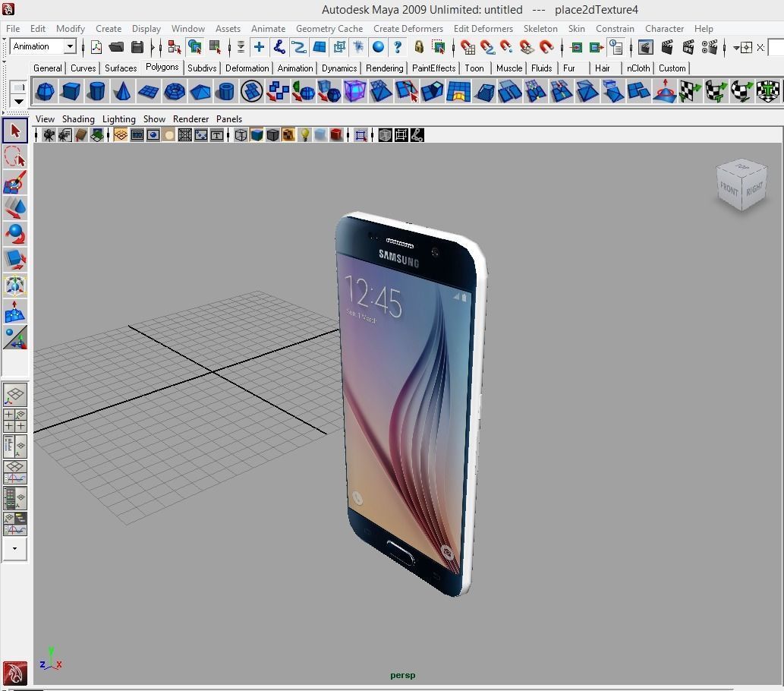Image resolution: width=784 pixels, height=691 pixels.
Task: Create a polygon torus from shelf
Action: tap(175, 92)
